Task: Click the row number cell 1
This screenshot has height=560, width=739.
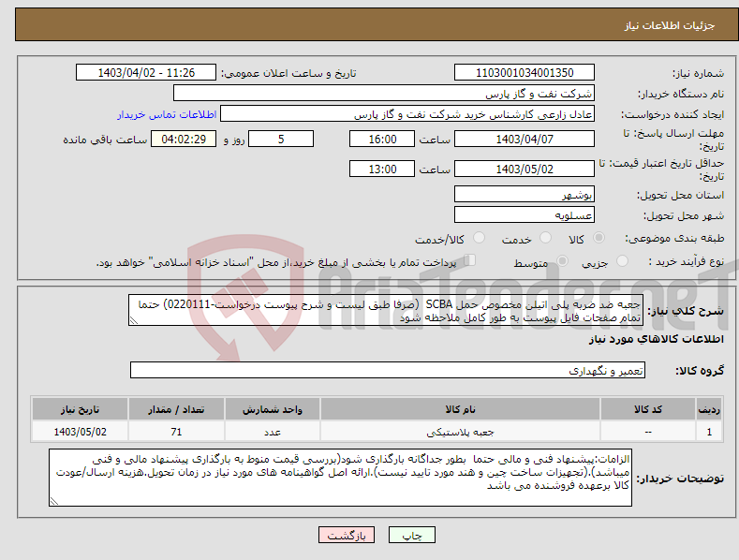Action: pyautogui.click(x=709, y=432)
